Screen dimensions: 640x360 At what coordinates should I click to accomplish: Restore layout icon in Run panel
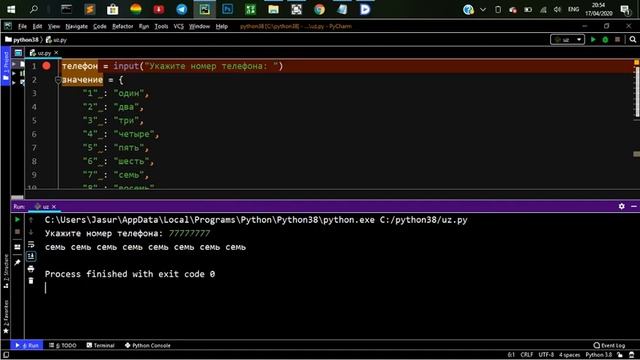[x=17, y=247]
